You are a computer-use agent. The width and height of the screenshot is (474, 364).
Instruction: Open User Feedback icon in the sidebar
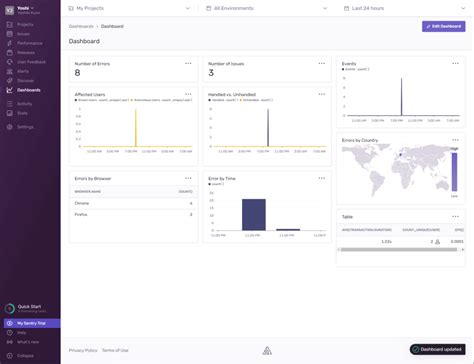10,62
